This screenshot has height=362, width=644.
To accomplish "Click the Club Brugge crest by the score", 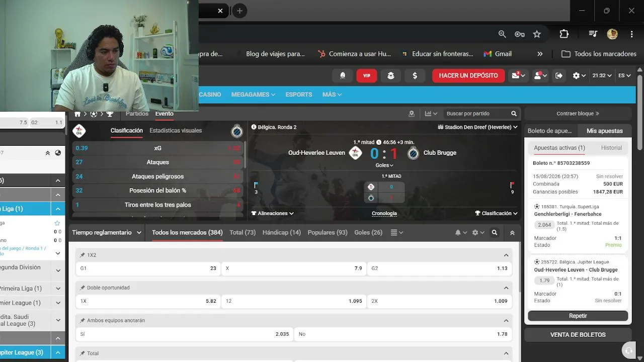I will [x=413, y=153].
